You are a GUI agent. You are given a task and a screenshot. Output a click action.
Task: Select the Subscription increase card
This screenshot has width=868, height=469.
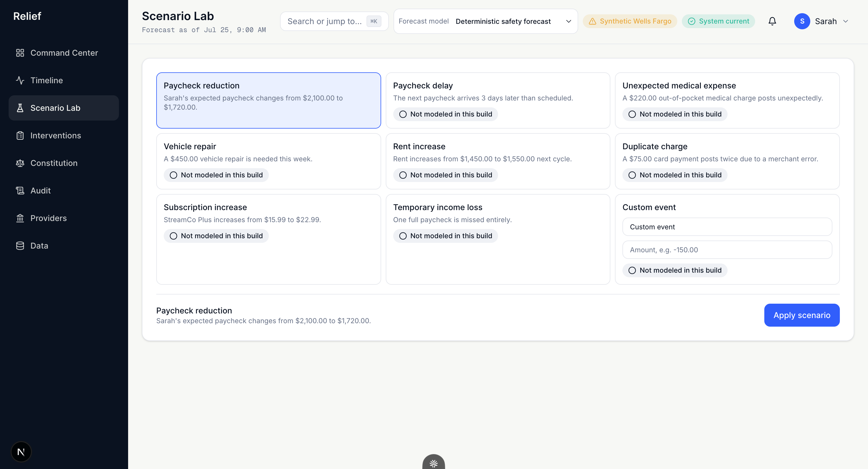269,239
